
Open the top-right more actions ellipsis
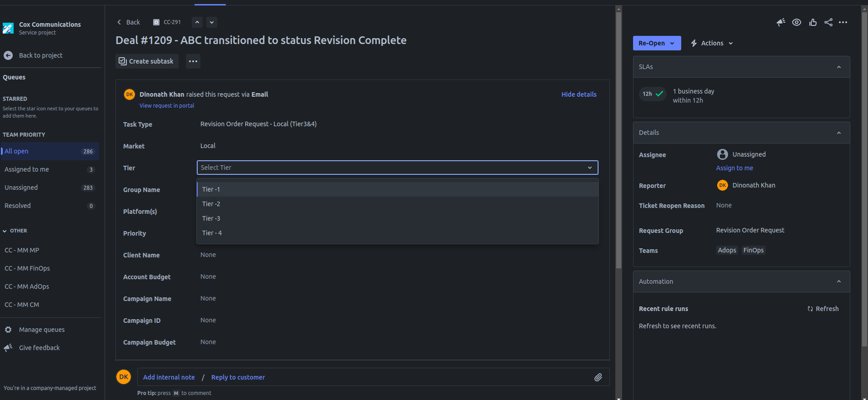(843, 22)
